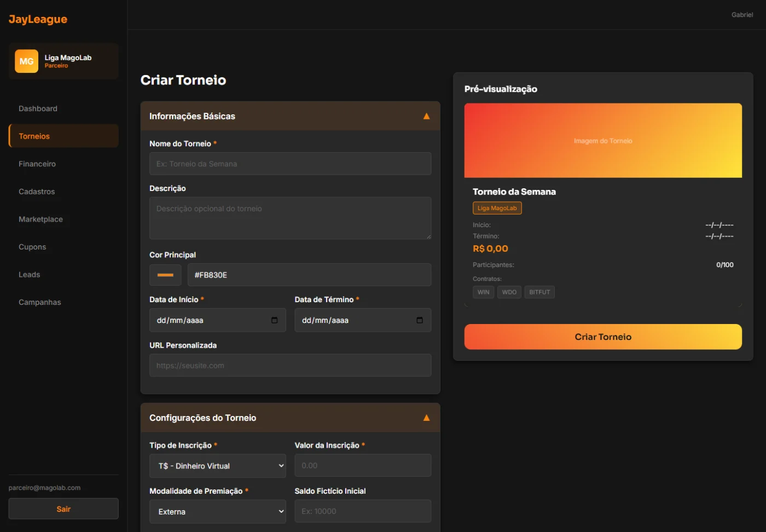The height and width of the screenshot is (532, 766).
Task: Open the Tipo de Inscrição dropdown
Action: [218, 466]
